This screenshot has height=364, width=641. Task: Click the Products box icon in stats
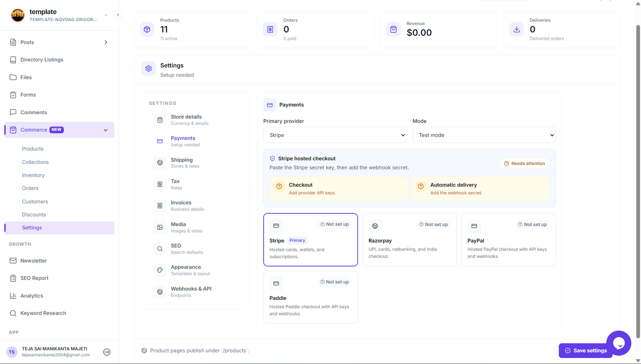147,29
